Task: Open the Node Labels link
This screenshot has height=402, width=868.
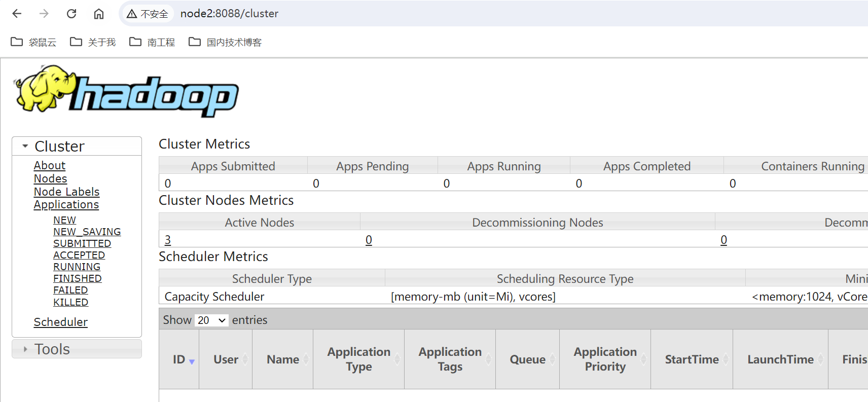Action: click(66, 192)
